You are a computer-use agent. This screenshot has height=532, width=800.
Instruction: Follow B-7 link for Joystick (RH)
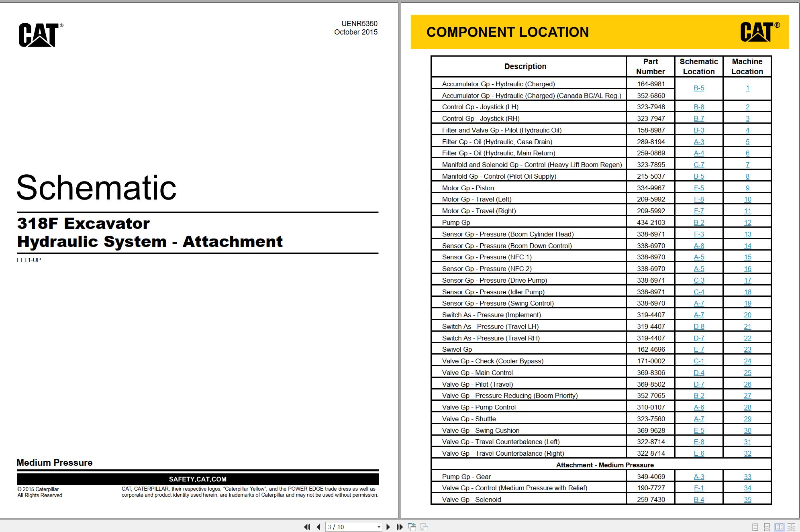pos(699,118)
